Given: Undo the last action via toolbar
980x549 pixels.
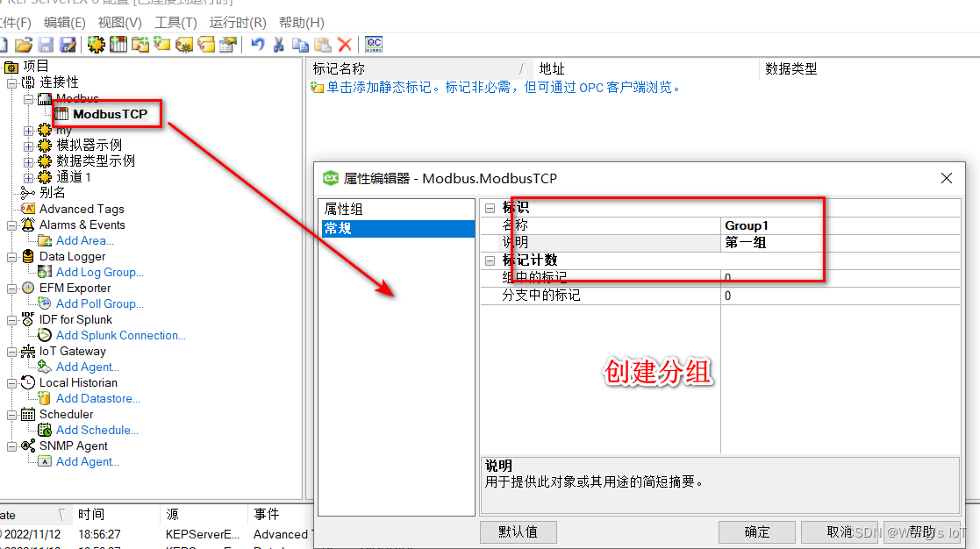Looking at the screenshot, I should pyautogui.click(x=257, y=45).
